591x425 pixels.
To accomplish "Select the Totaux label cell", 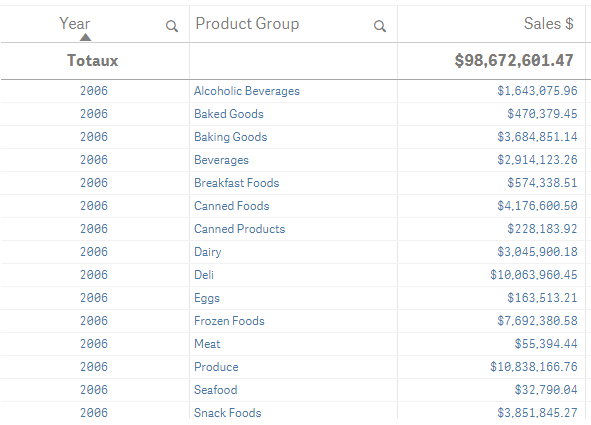I will [93, 61].
